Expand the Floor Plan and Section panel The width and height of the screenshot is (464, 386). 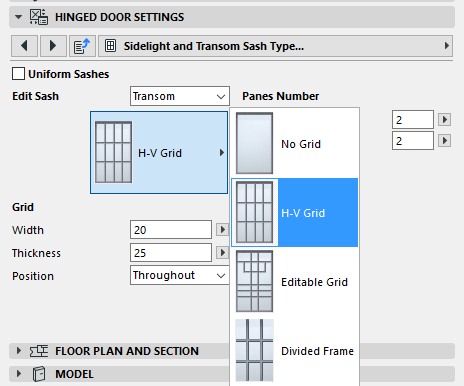[x=19, y=351]
